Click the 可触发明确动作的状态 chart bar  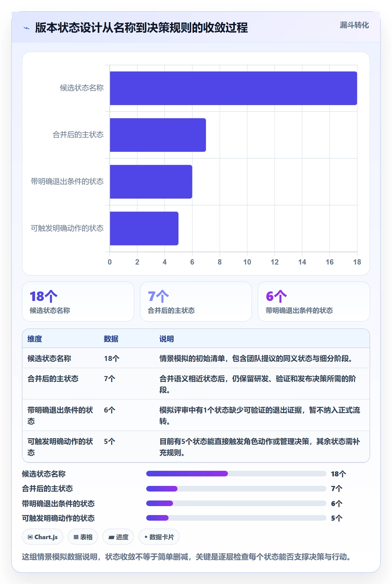pyautogui.click(x=144, y=228)
